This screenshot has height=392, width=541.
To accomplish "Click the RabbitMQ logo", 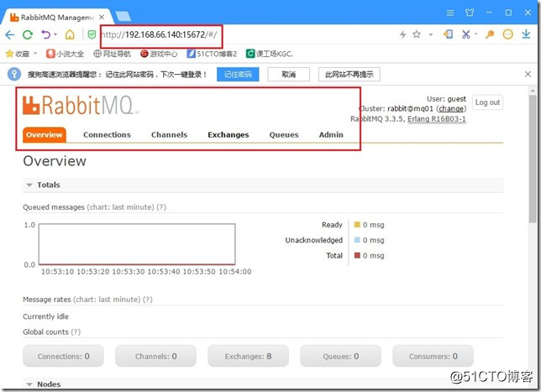I will [x=81, y=105].
